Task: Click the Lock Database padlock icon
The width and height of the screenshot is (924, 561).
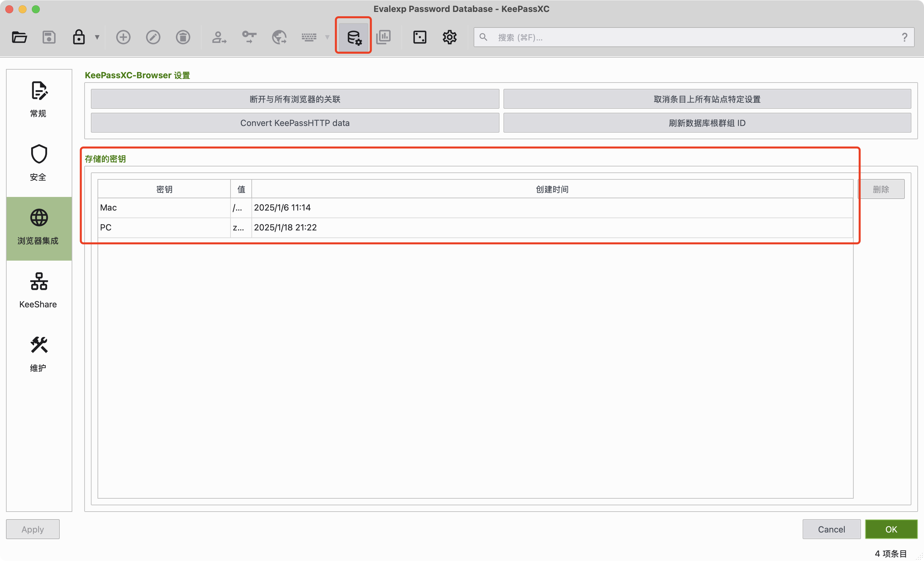Action: pos(78,37)
